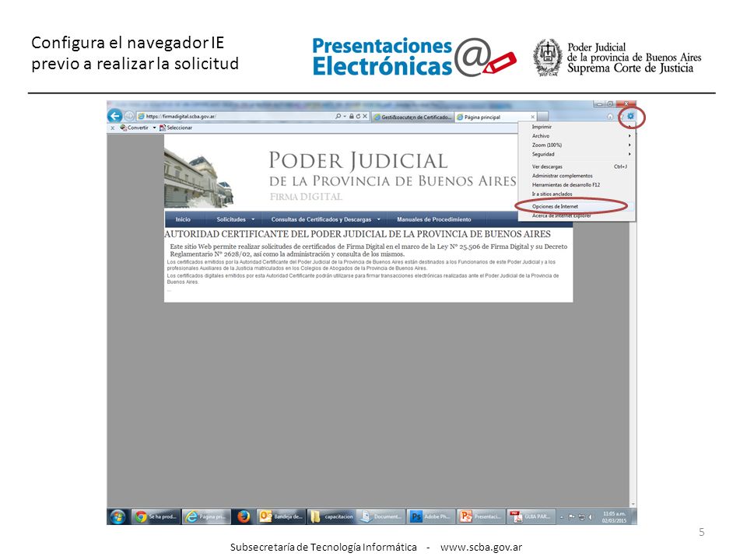Open the Home page icon in IE
The image size is (747, 560).
[x=610, y=116]
